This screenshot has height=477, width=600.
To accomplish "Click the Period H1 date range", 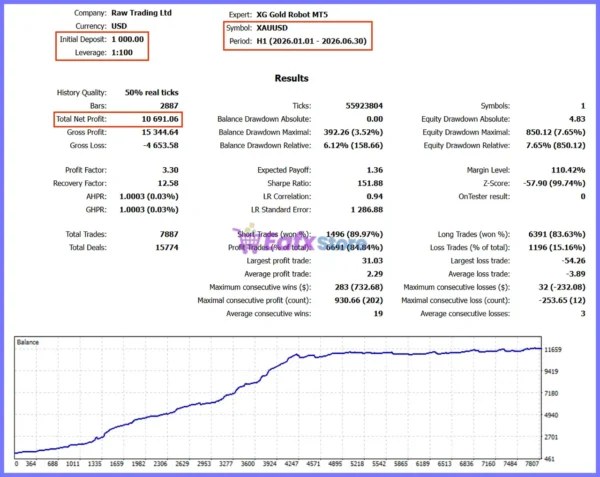I will 311,41.
